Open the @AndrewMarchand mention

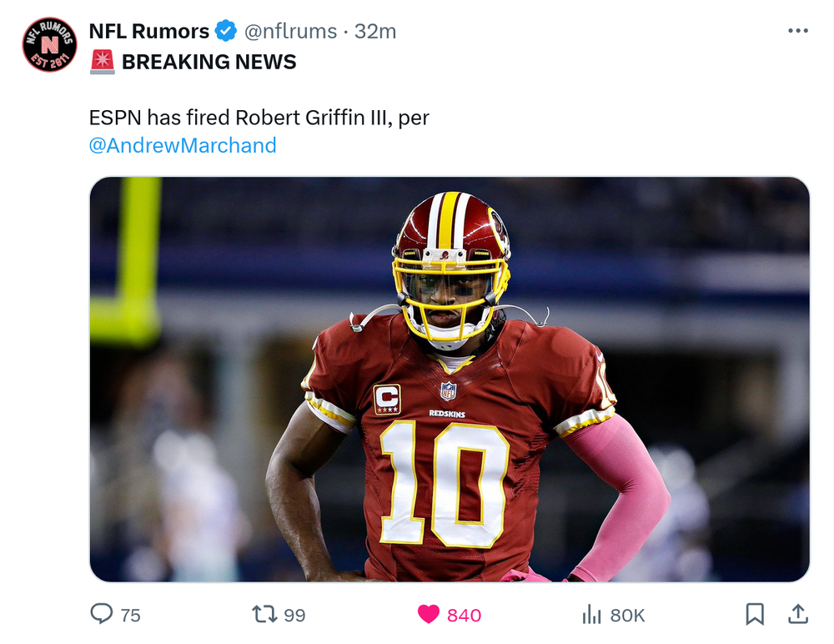tap(183, 145)
